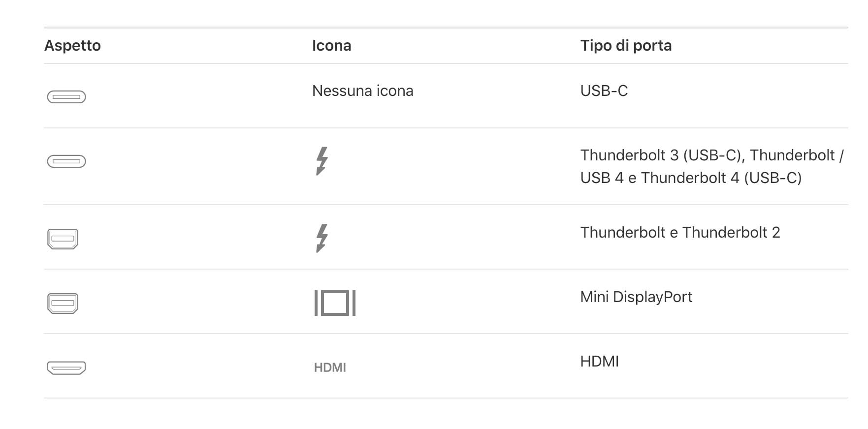Select the 'Icona' column header

(x=331, y=45)
